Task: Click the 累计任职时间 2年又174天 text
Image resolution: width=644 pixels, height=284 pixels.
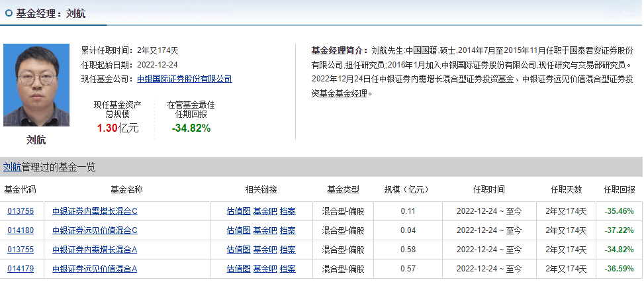Action: (130, 50)
